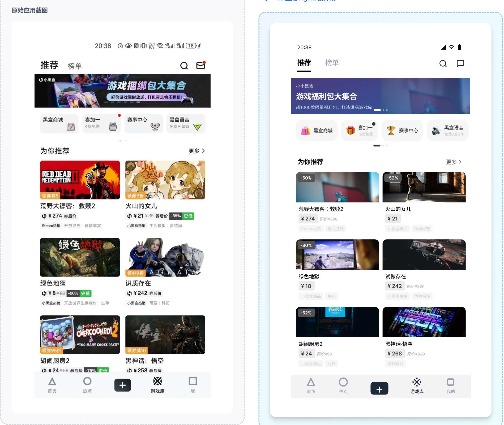The height and width of the screenshot is (425, 504).
Task: Tap shopping bag icon for 黑盒商城 in design
Action: pos(305,131)
